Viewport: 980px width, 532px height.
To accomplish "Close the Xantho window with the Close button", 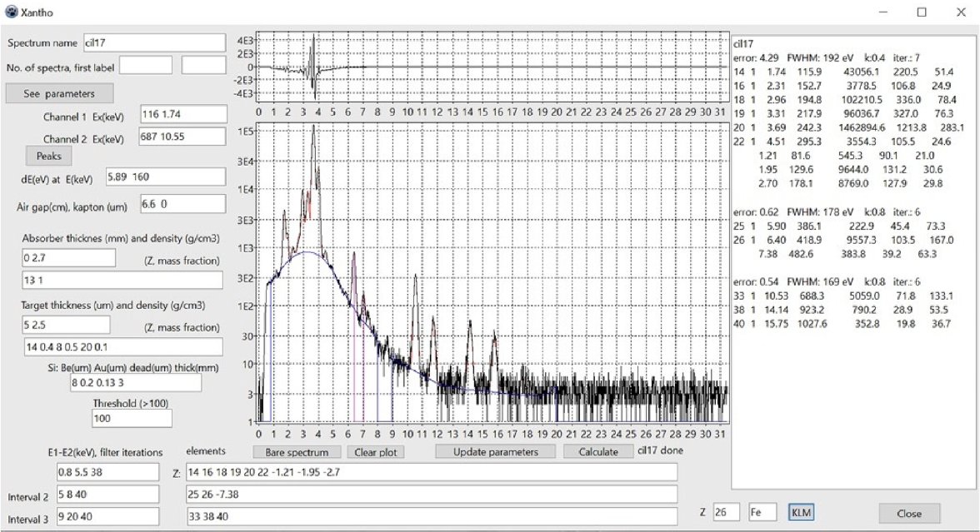I will tap(908, 515).
